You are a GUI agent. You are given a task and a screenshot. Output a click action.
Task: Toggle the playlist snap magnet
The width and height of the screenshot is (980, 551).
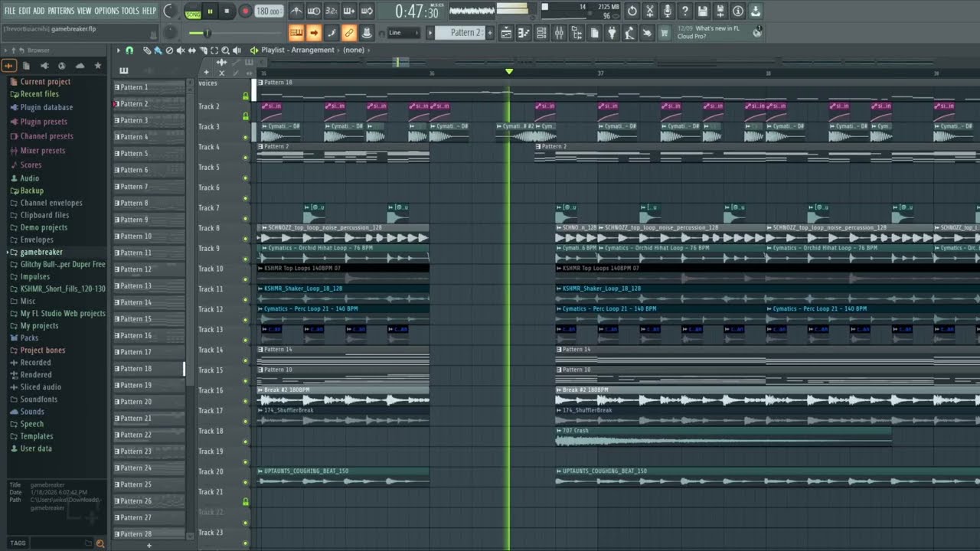129,51
